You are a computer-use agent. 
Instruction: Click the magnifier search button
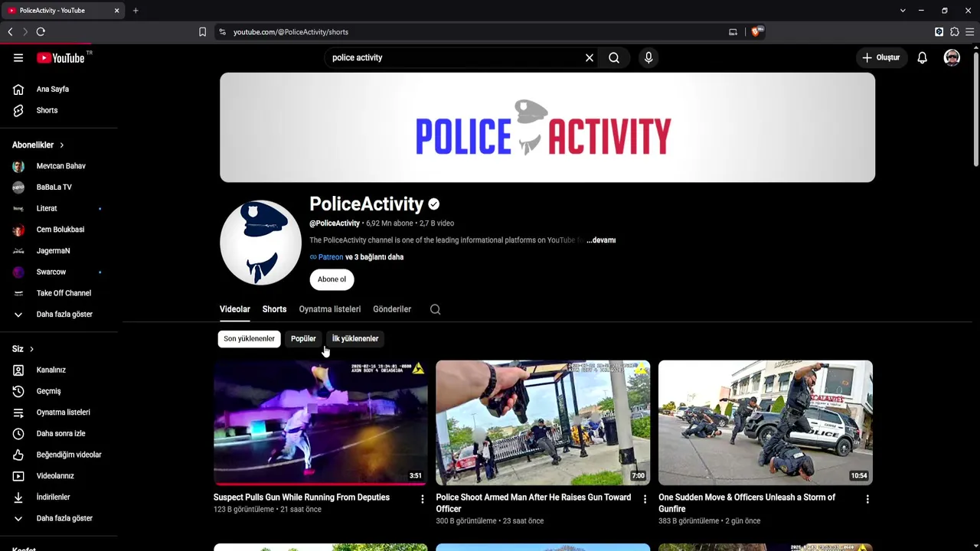click(614, 57)
